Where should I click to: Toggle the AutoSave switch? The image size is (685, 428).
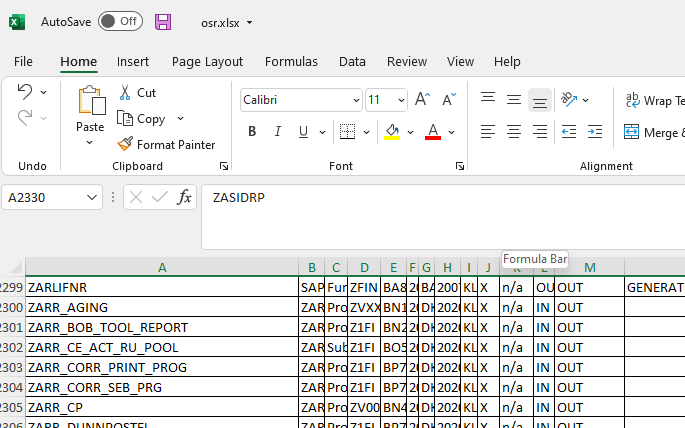coord(120,21)
